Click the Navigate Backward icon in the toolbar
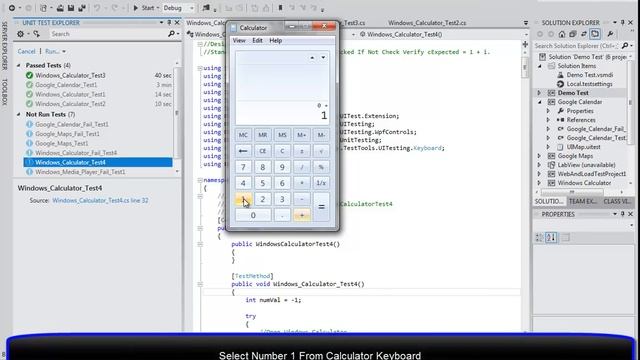This screenshot has width=640, height=360. pyautogui.click(x=12, y=8)
